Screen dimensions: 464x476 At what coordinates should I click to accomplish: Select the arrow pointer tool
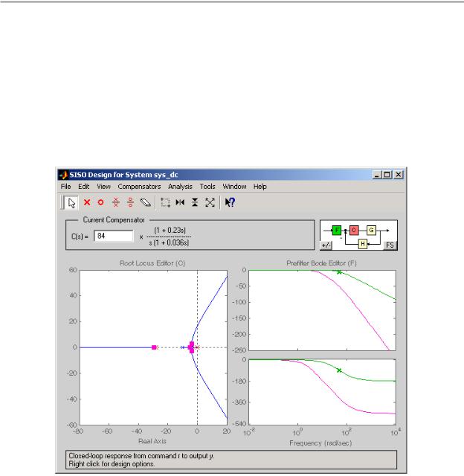pos(71,202)
